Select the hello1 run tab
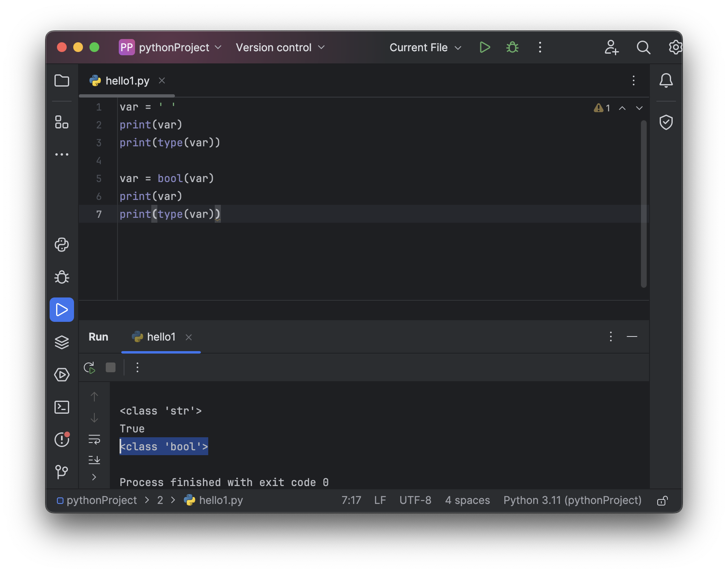The width and height of the screenshot is (728, 573). point(161,337)
